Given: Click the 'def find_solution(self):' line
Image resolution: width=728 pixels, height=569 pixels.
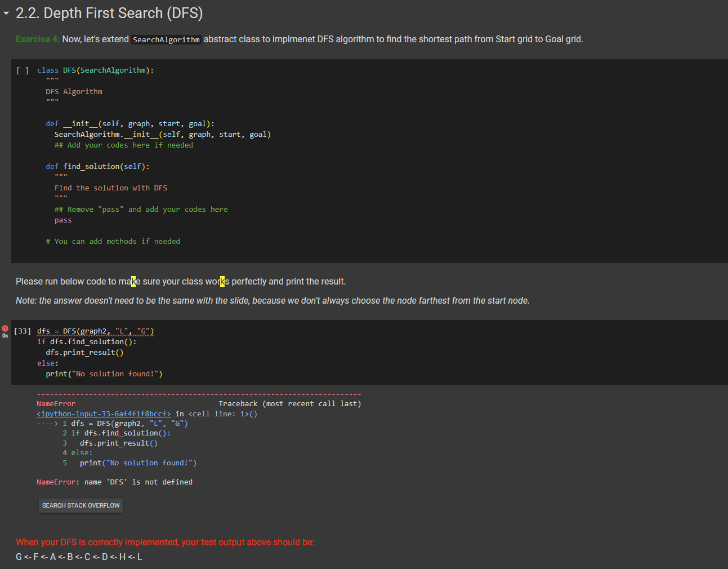Looking at the screenshot, I should coord(98,167).
